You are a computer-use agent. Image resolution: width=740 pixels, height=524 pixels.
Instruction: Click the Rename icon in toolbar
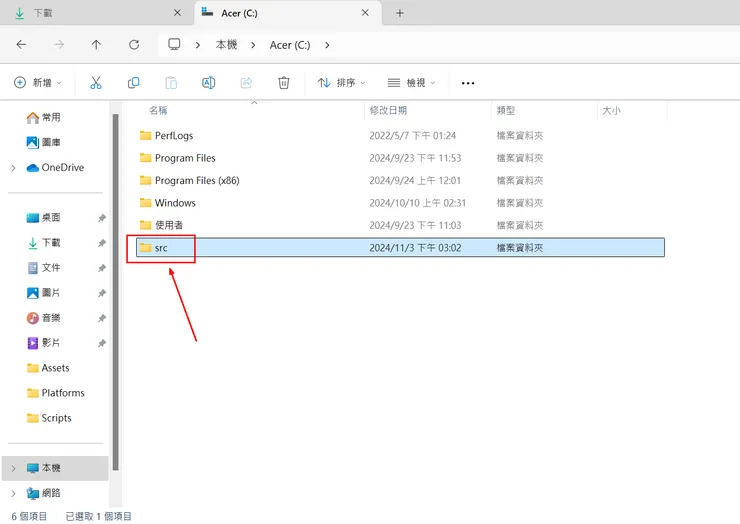209,83
